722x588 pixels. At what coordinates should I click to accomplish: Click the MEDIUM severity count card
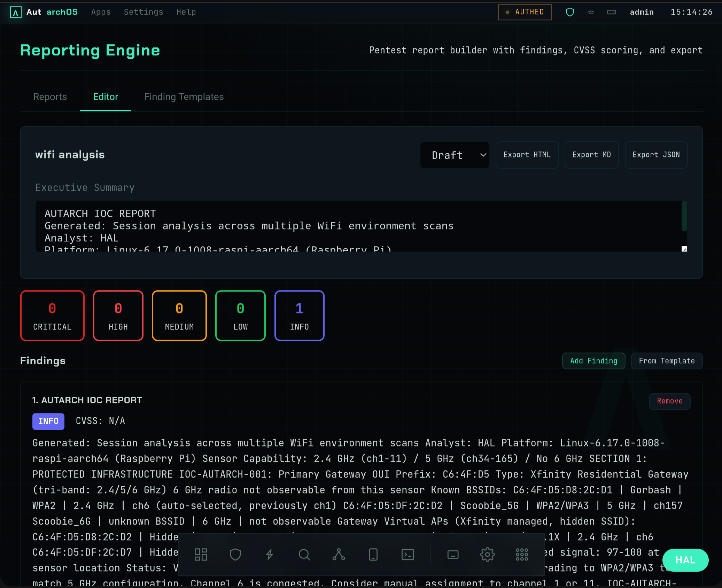pos(179,316)
